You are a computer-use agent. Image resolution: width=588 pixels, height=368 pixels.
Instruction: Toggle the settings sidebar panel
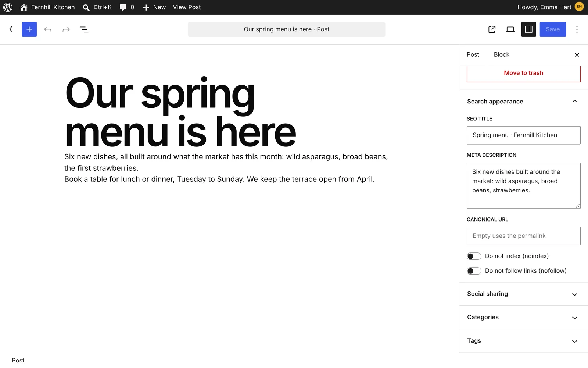pos(529,29)
